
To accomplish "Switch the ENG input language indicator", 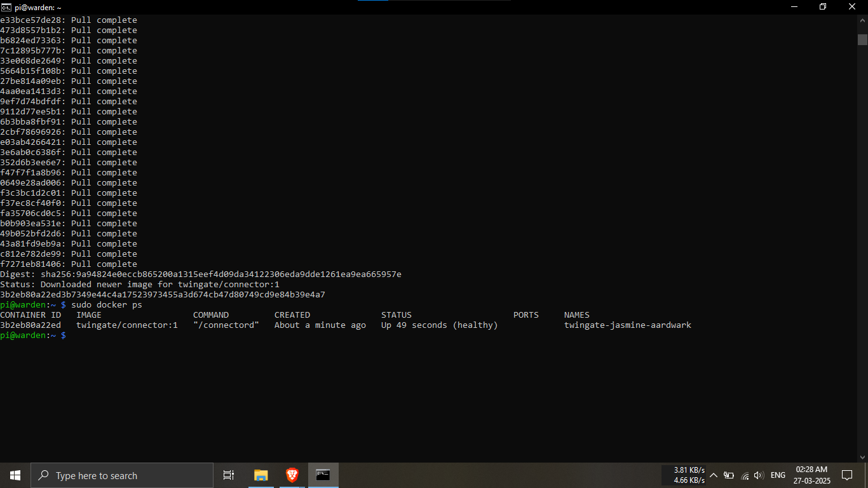I will pyautogui.click(x=778, y=475).
